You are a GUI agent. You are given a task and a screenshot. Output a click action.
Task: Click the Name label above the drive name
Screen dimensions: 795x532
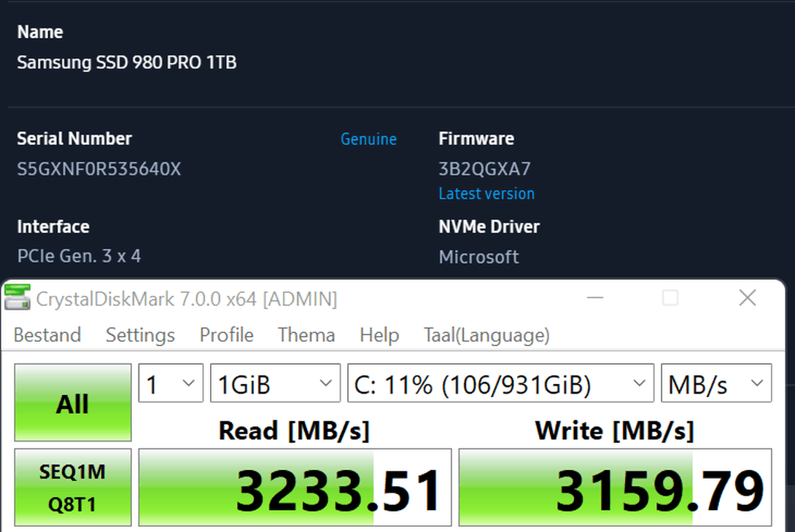40,32
